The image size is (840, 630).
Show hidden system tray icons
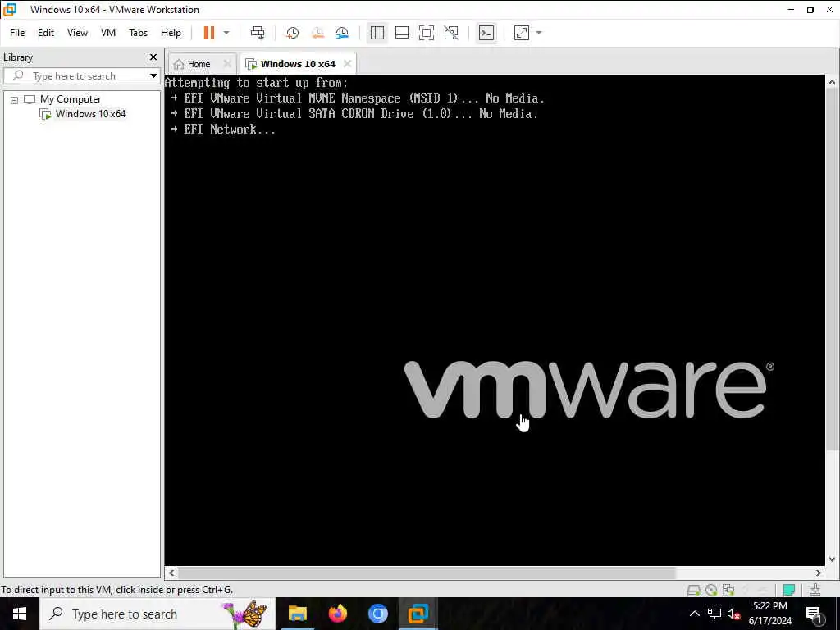694,614
